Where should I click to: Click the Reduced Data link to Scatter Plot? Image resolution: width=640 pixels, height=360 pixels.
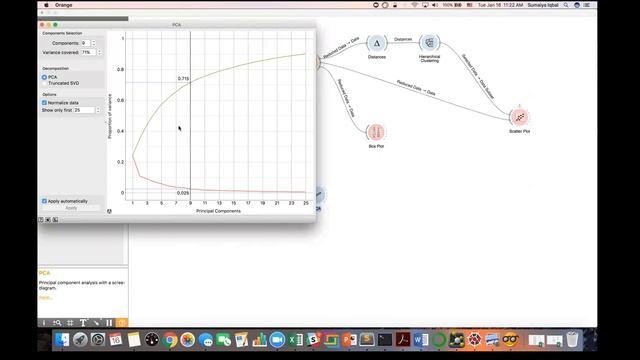pos(416,88)
